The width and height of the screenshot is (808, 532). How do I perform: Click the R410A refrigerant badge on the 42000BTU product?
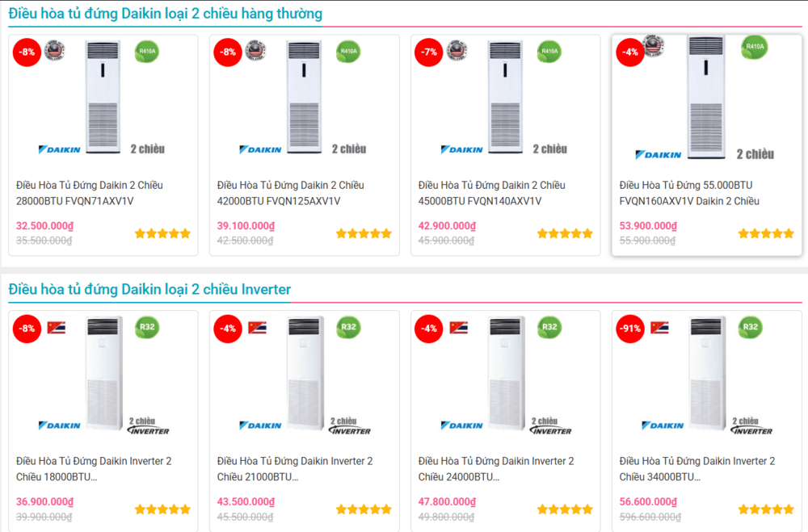348,52
